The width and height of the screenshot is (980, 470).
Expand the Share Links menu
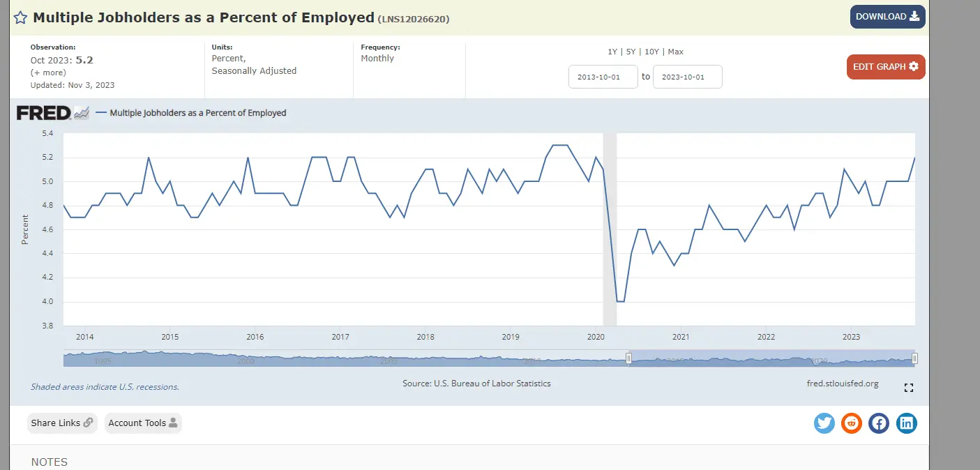click(62, 423)
